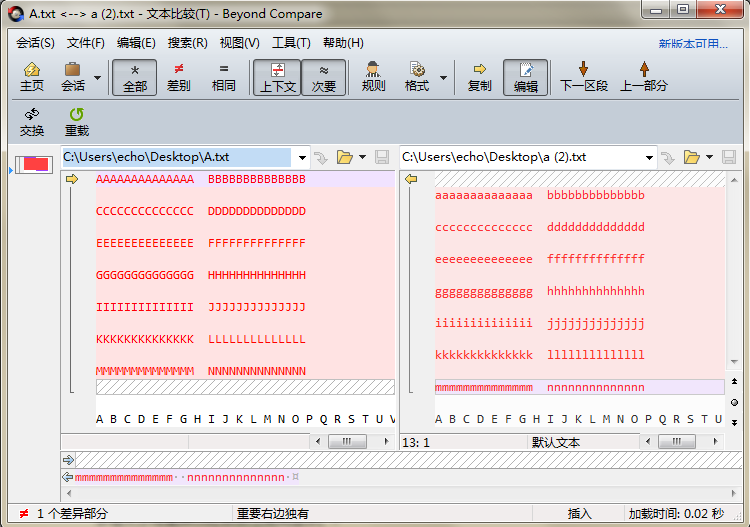This screenshot has height=527, width=750.
Task: Toggle the 差别 differences filter
Action: pos(178,77)
